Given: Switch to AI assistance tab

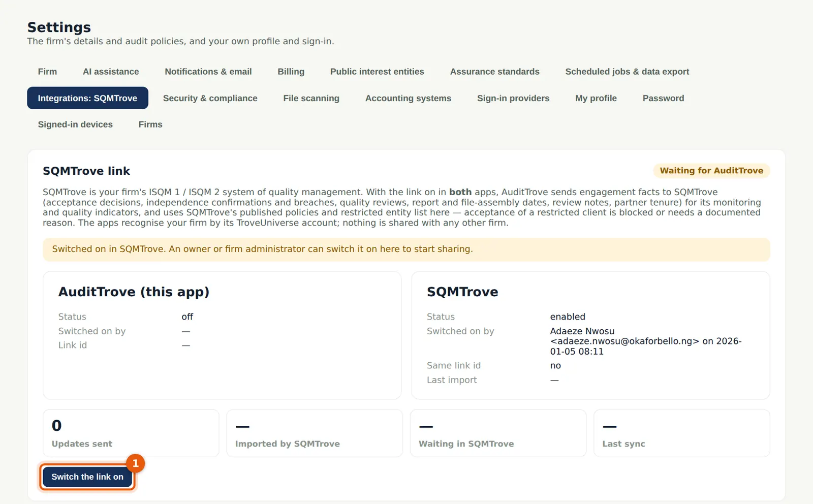Looking at the screenshot, I should pos(111,72).
